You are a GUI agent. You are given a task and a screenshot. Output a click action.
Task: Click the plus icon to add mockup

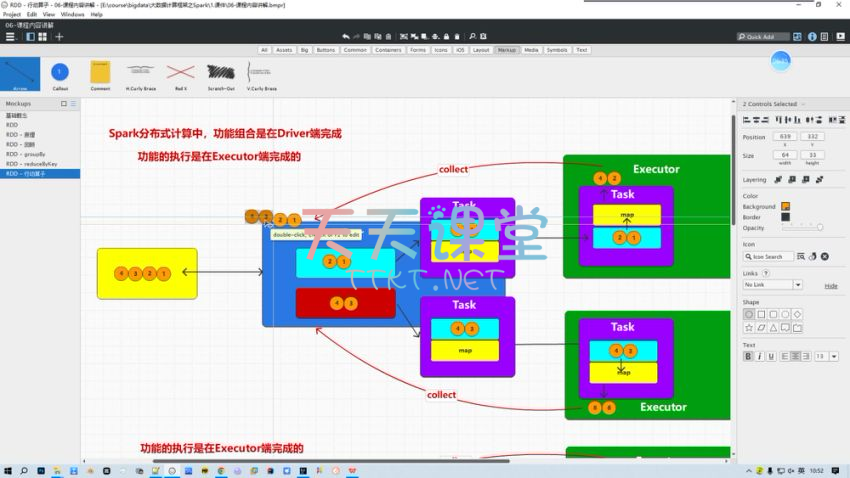59,37
